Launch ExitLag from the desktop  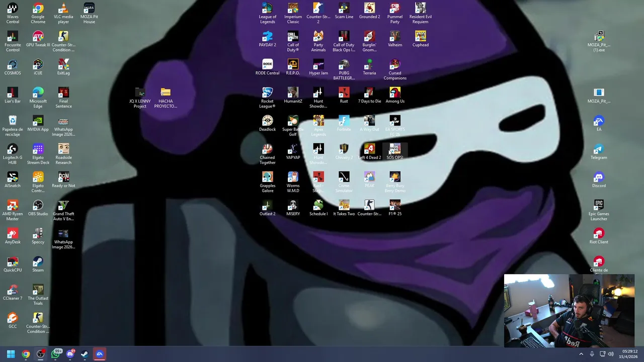63,67
